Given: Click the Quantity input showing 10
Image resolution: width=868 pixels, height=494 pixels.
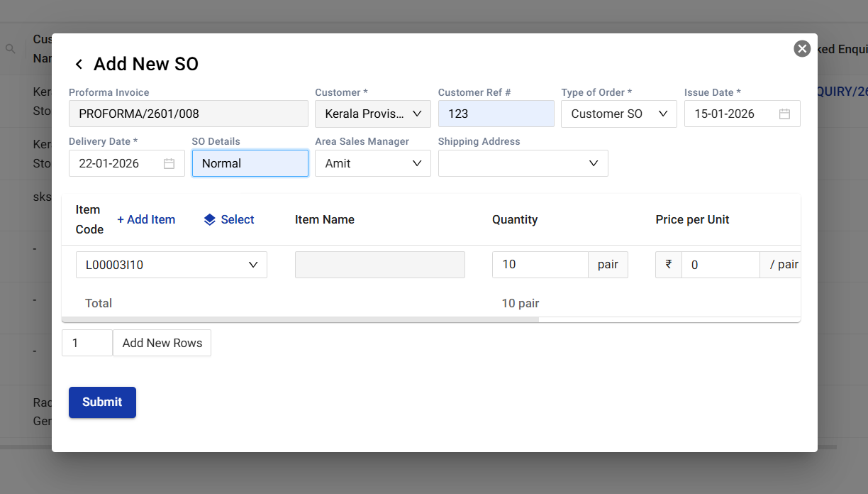Looking at the screenshot, I should tap(540, 265).
